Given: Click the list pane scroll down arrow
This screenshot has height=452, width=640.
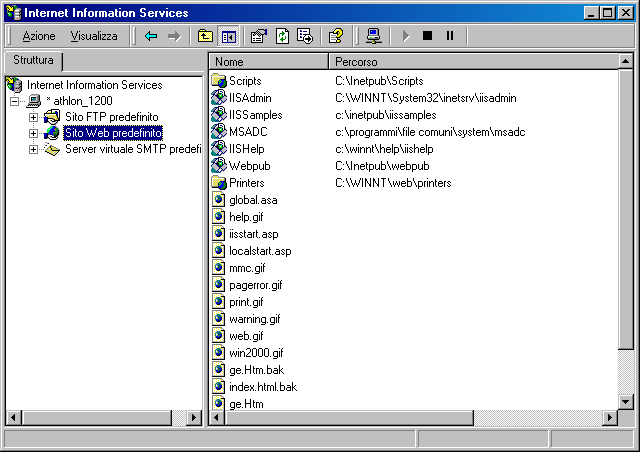Looking at the screenshot, I should coord(625,402).
